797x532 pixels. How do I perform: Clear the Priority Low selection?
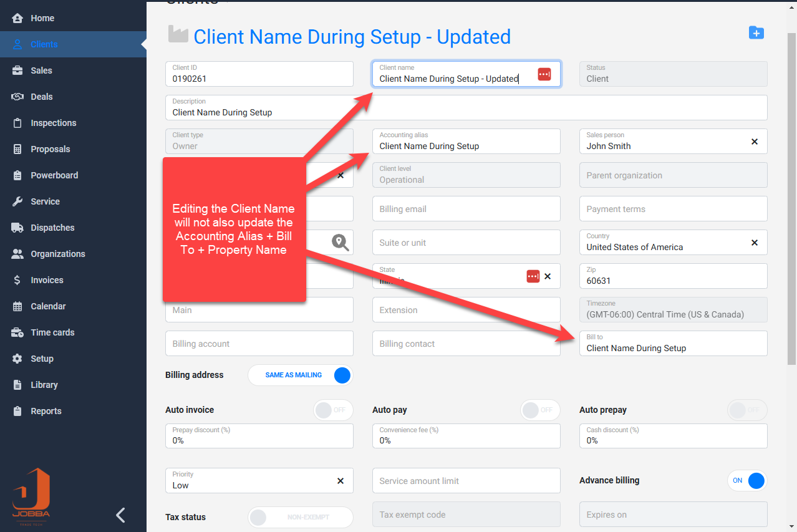click(x=341, y=481)
